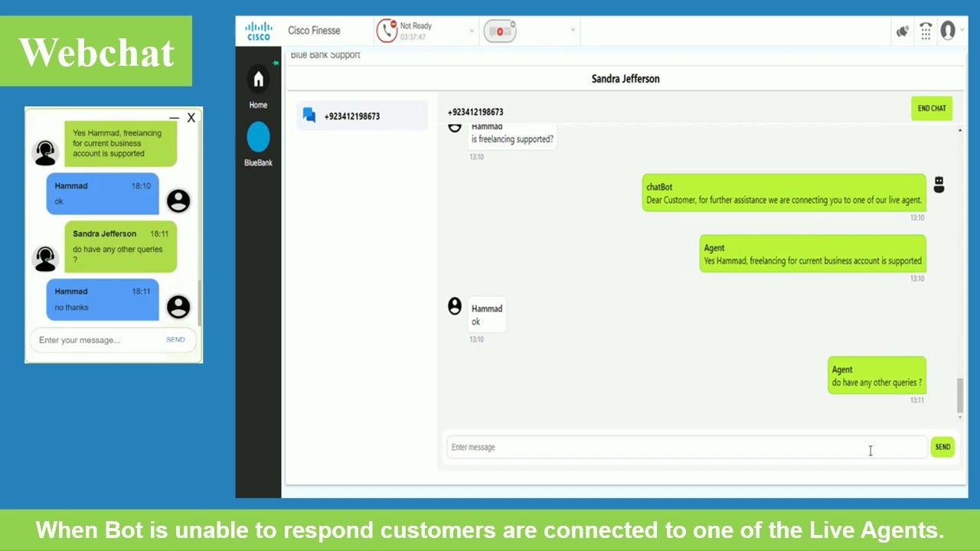This screenshot has height=551, width=980.
Task: Click agent headset avatar beside freelancing reply
Action: 45,152
